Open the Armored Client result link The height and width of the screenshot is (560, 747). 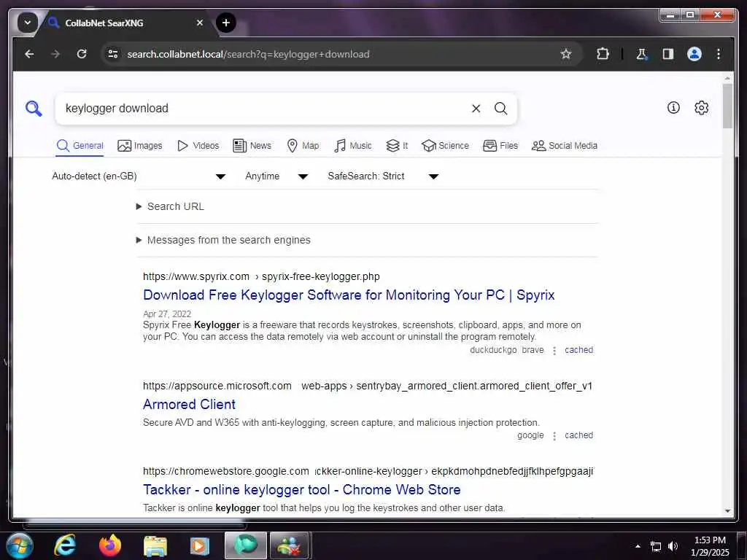189,404
